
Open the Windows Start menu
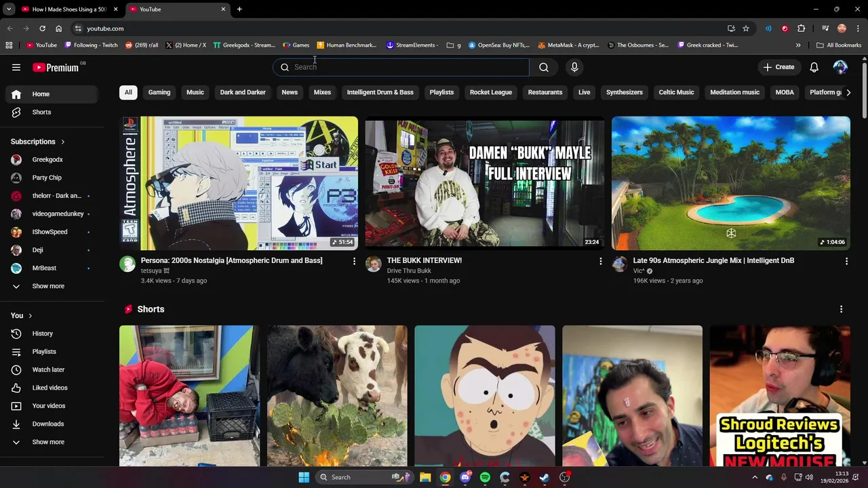point(304,477)
